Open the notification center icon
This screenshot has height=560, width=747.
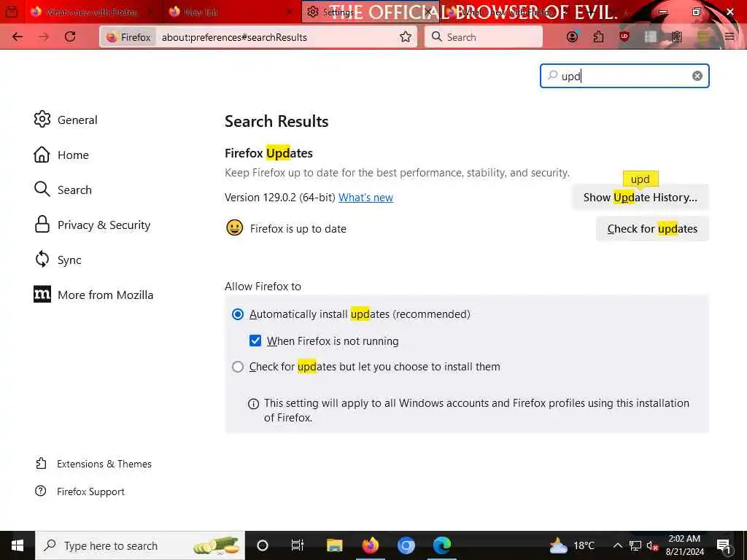[724, 545]
